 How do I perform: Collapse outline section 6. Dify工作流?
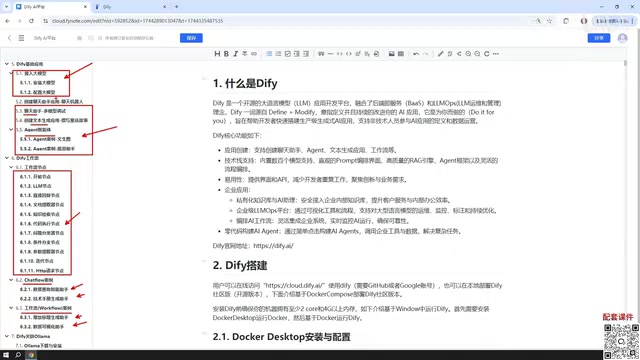(7, 158)
